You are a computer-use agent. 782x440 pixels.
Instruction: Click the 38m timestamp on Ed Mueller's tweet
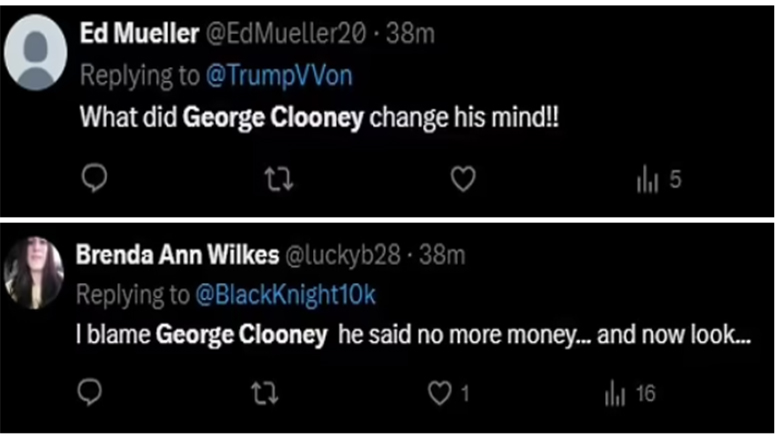[410, 33]
